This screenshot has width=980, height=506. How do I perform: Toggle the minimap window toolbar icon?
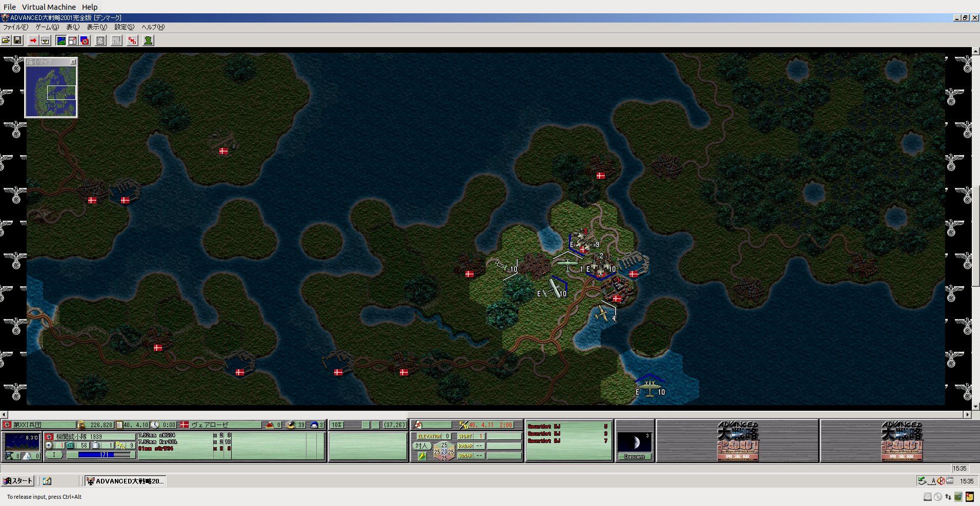tap(73, 40)
